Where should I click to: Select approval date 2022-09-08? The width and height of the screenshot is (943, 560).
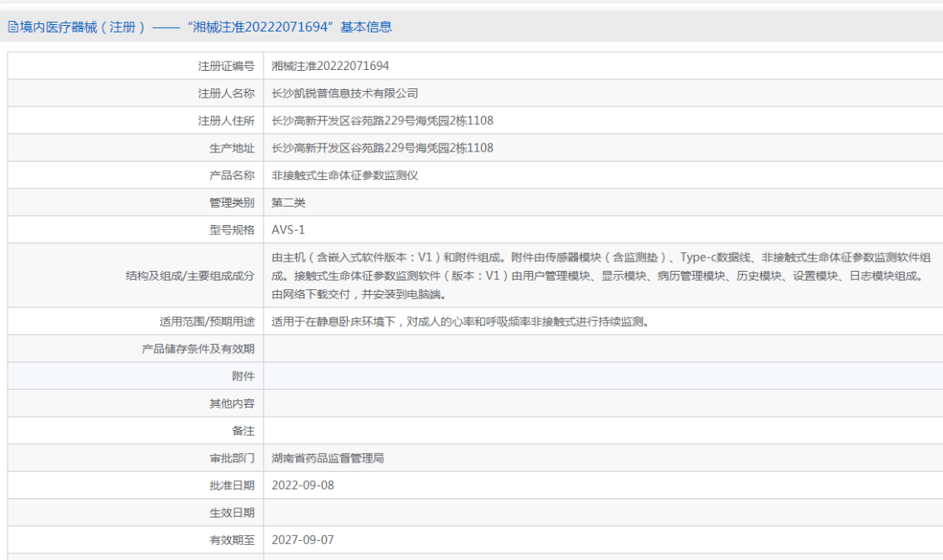[x=303, y=486]
